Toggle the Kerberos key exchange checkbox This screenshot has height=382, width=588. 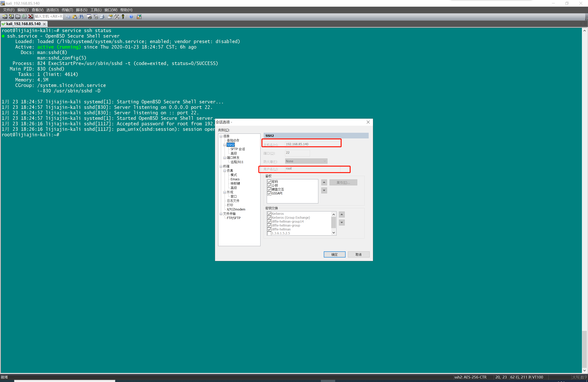coord(269,214)
